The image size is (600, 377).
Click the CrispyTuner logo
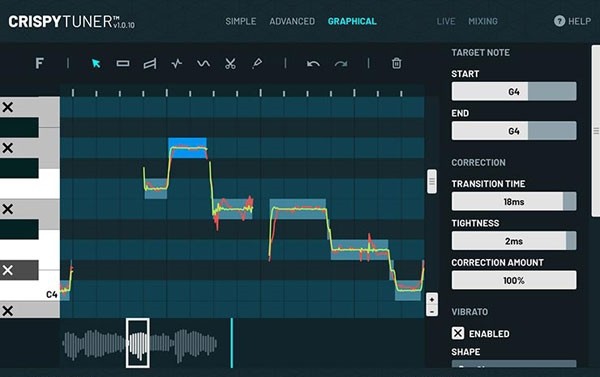[x=72, y=22]
